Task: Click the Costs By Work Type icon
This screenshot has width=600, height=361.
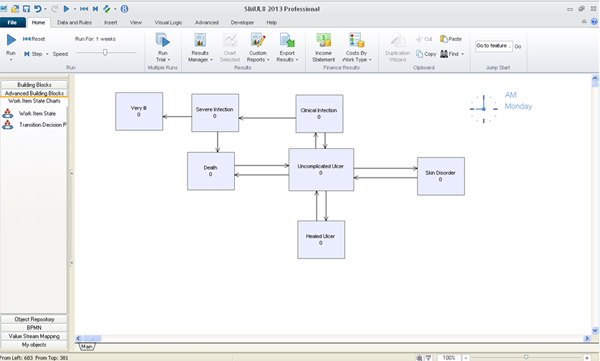Action: [356, 40]
